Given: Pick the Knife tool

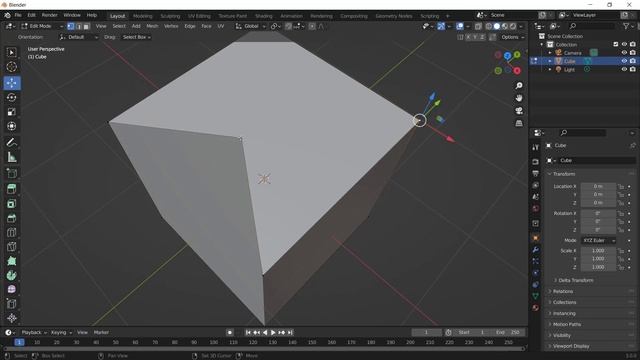Looking at the screenshot, I should coord(11,247).
